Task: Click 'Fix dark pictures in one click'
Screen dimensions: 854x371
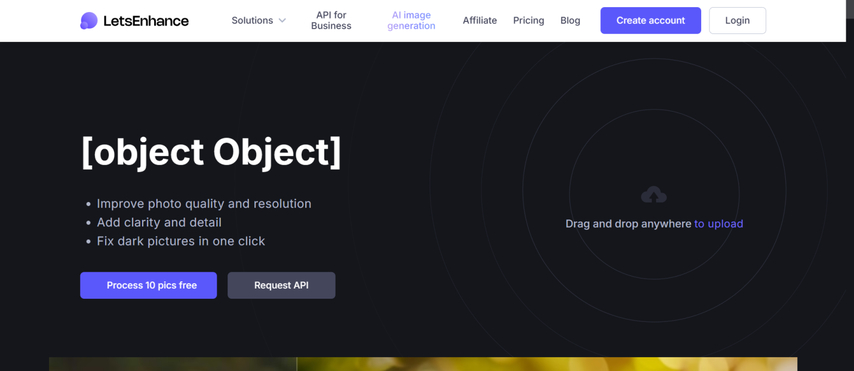Action: click(x=181, y=241)
